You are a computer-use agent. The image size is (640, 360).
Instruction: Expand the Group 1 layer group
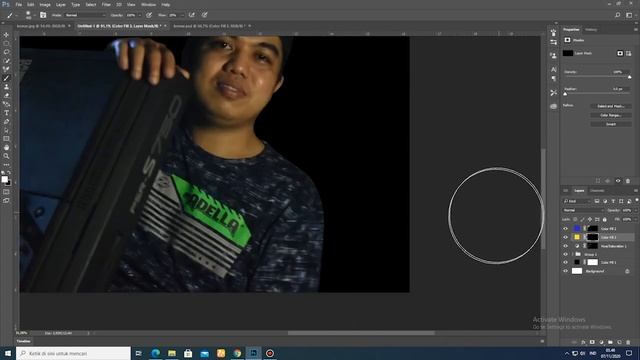pyautogui.click(x=572, y=254)
